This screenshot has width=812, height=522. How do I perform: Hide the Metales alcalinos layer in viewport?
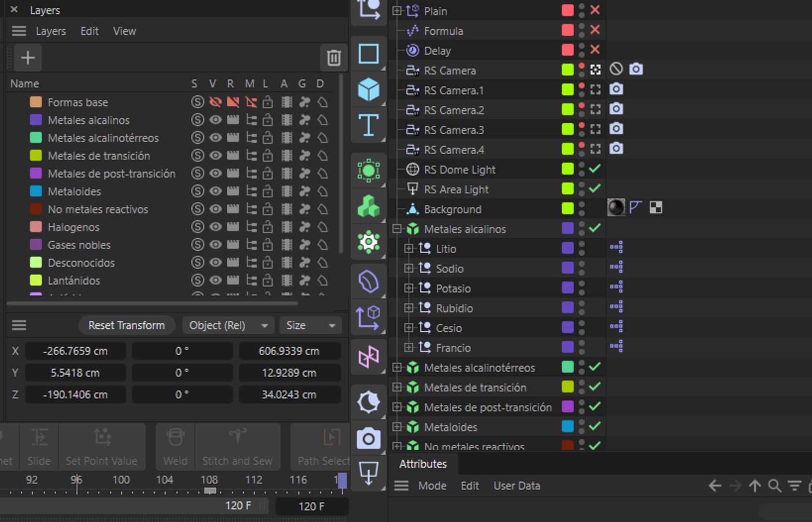(x=216, y=120)
